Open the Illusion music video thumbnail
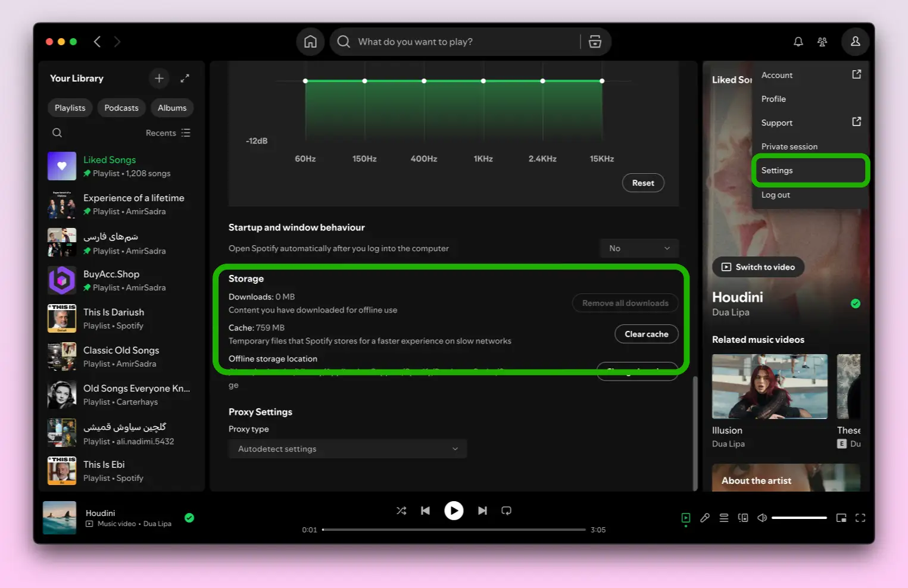The image size is (908, 588). tap(770, 386)
